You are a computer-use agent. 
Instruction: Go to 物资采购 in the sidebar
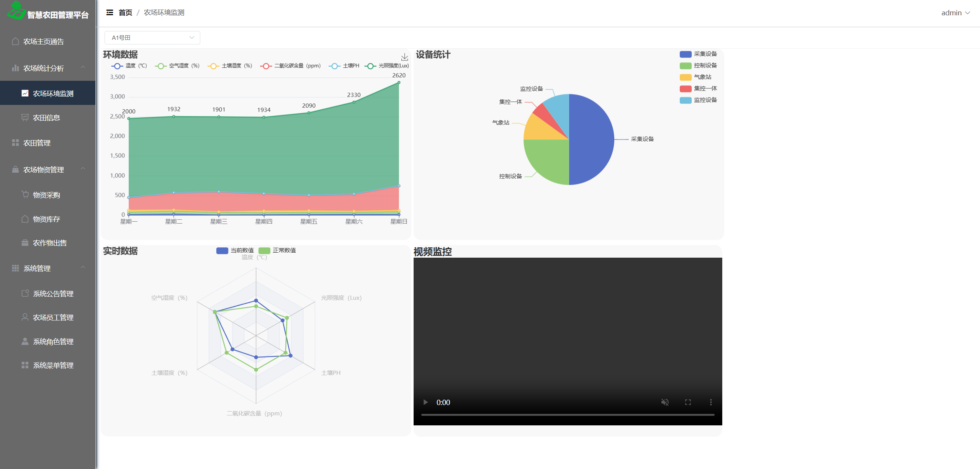pyautogui.click(x=46, y=195)
